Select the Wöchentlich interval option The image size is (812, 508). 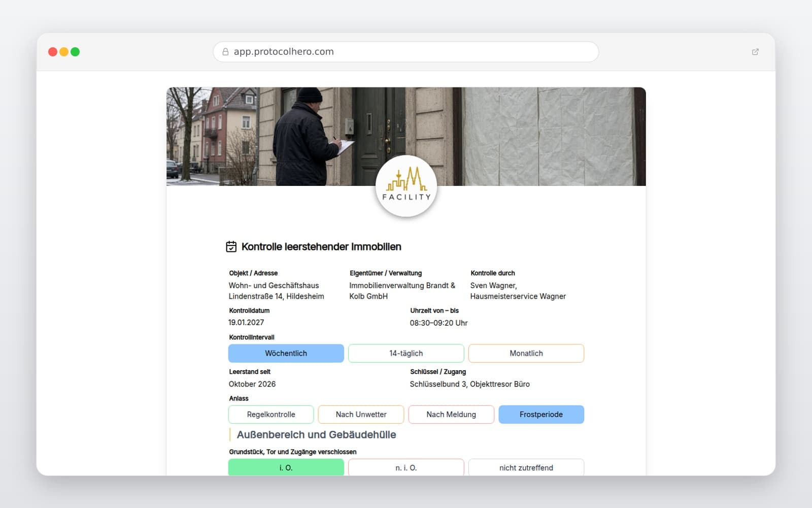(x=286, y=354)
